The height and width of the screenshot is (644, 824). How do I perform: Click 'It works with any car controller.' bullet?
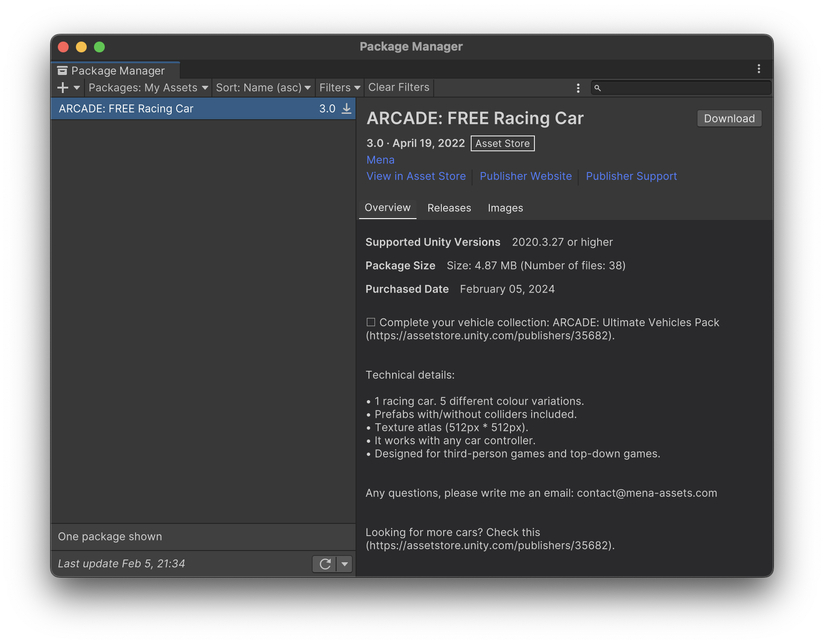point(451,441)
